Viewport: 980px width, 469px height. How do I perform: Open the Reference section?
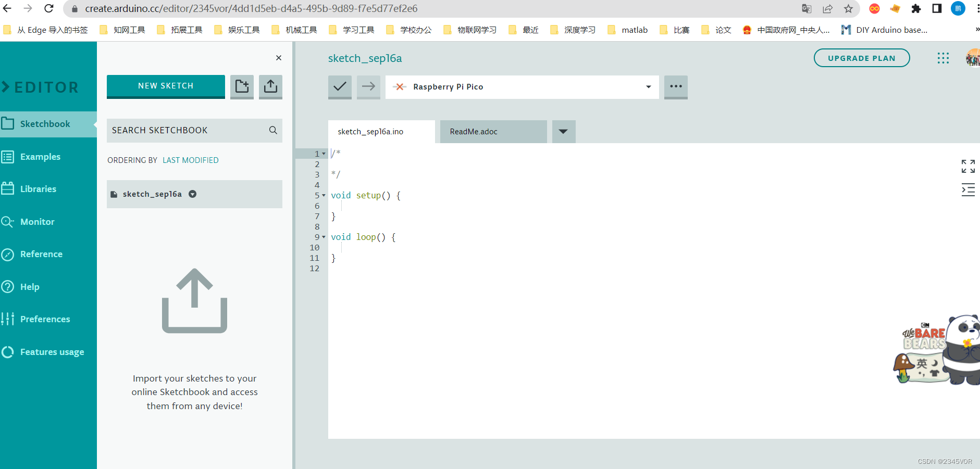[x=41, y=254]
